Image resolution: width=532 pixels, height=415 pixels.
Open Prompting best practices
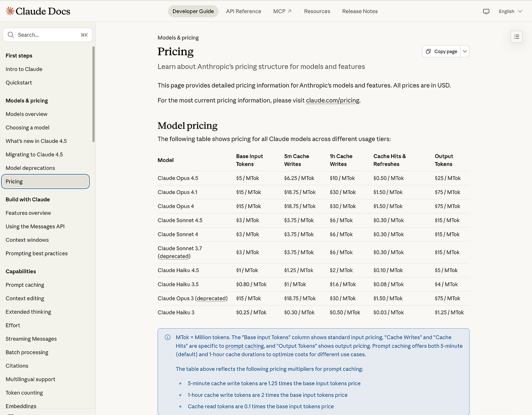[x=37, y=253]
